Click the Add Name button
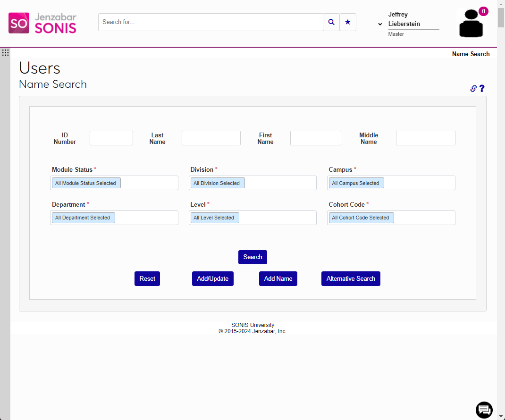505x420 pixels. pyautogui.click(x=278, y=278)
